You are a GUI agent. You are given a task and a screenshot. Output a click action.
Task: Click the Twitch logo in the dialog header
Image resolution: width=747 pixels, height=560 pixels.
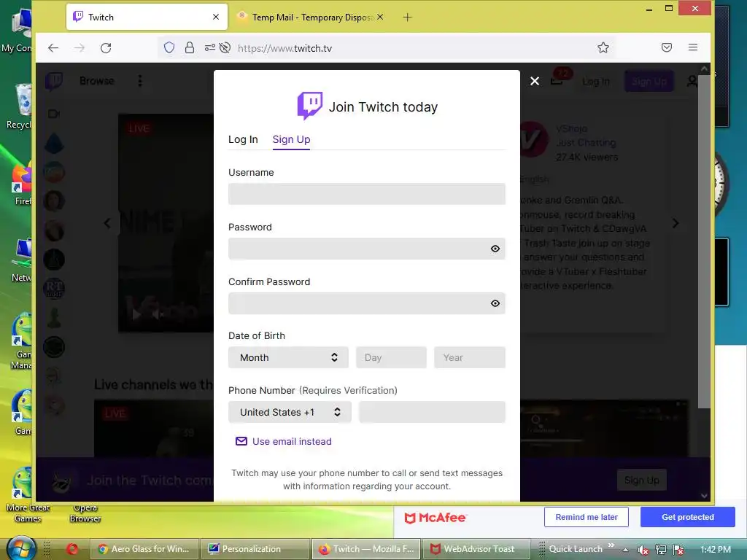click(309, 106)
